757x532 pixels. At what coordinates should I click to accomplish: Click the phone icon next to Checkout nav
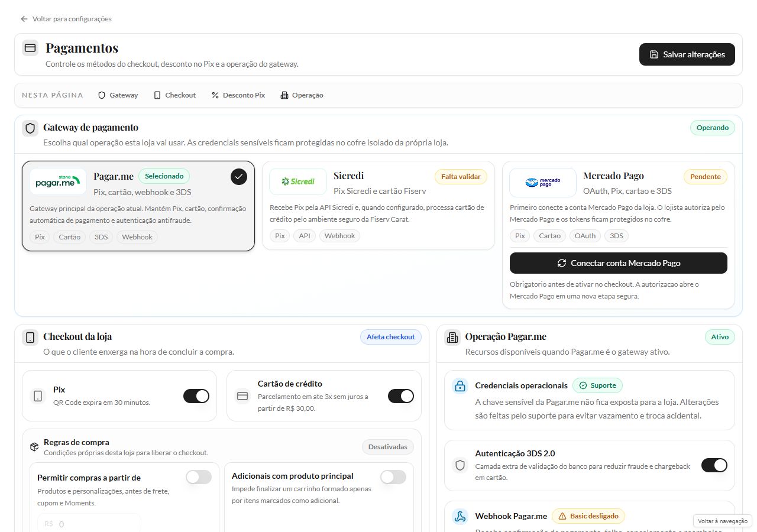(x=157, y=95)
